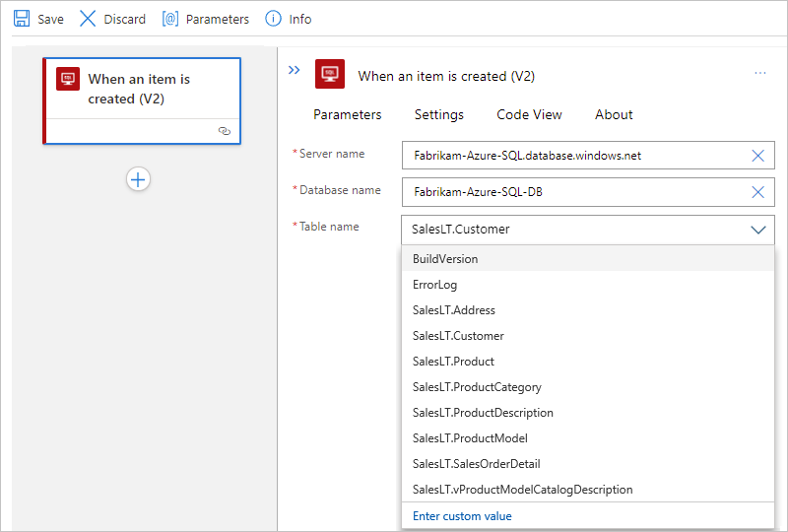Select the BuildVersion table option

(445, 259)
